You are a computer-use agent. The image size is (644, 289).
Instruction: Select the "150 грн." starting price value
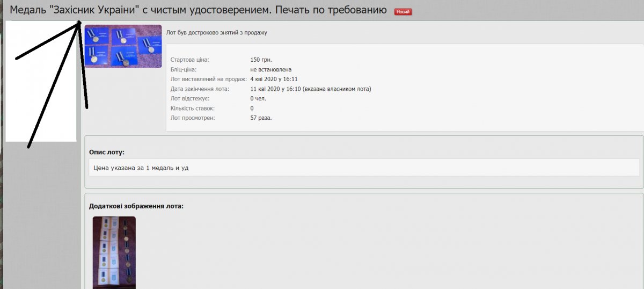[261, 60]
